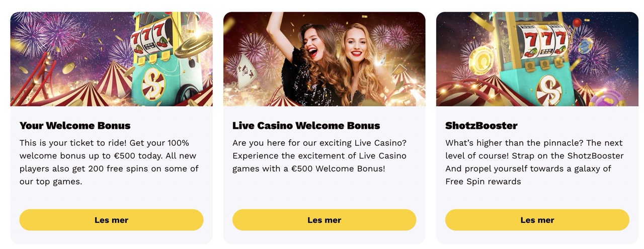Select the ShotzBooster card title
Screen dimensions: 644x249
click(x=481, y=125)
